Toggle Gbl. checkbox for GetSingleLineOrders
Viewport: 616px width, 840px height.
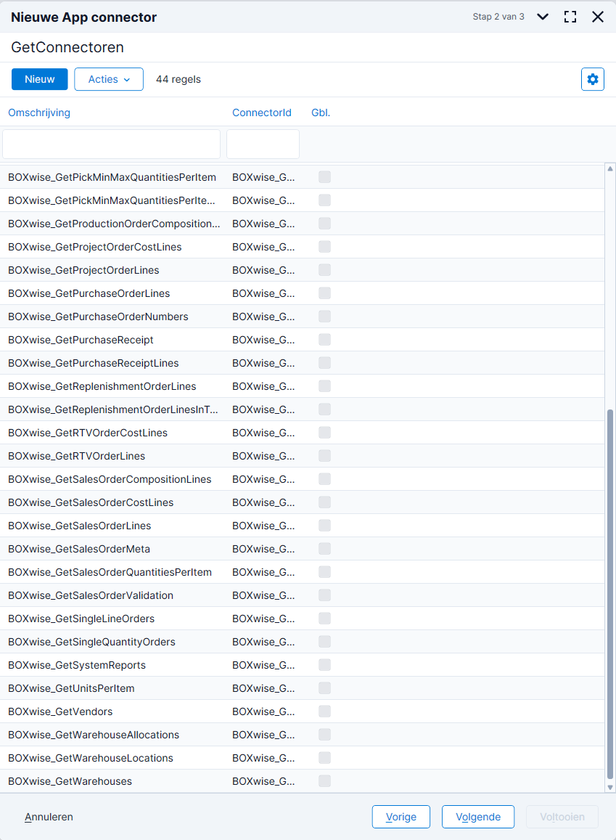tap(324, 619)
